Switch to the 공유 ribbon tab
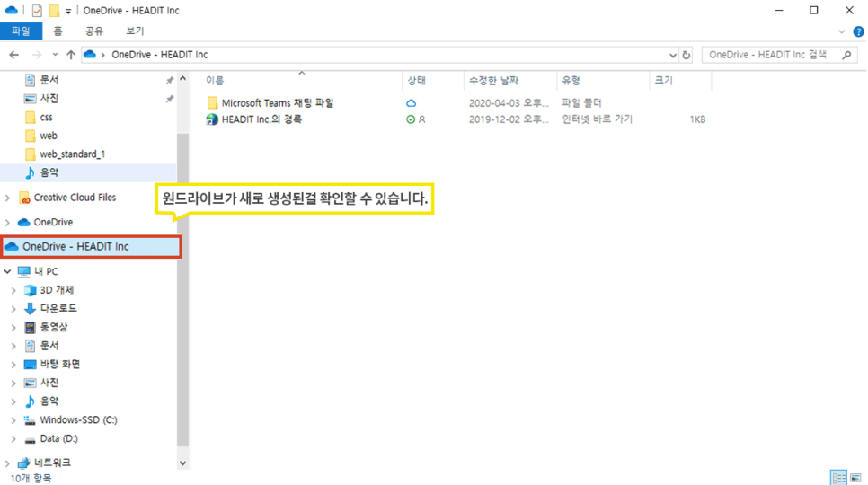868x485 pixels. pyautogui.click(x=94, y=31)
